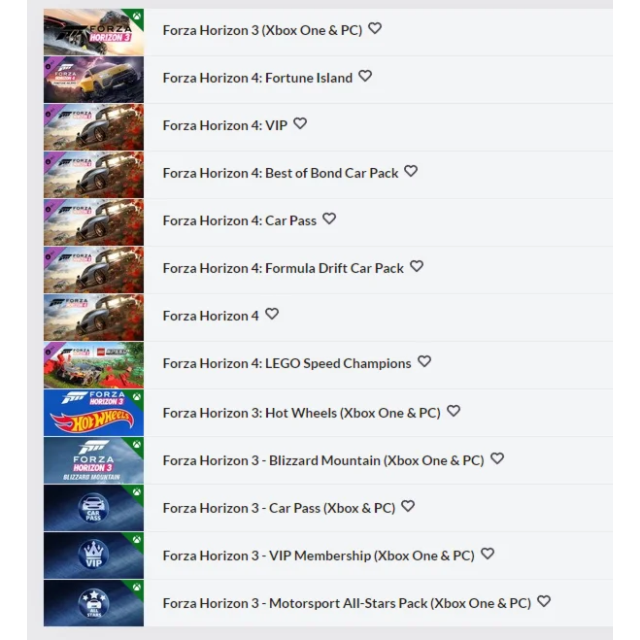
Task: Select the Hot Wheels cover thumbnail
Action: 93,413
